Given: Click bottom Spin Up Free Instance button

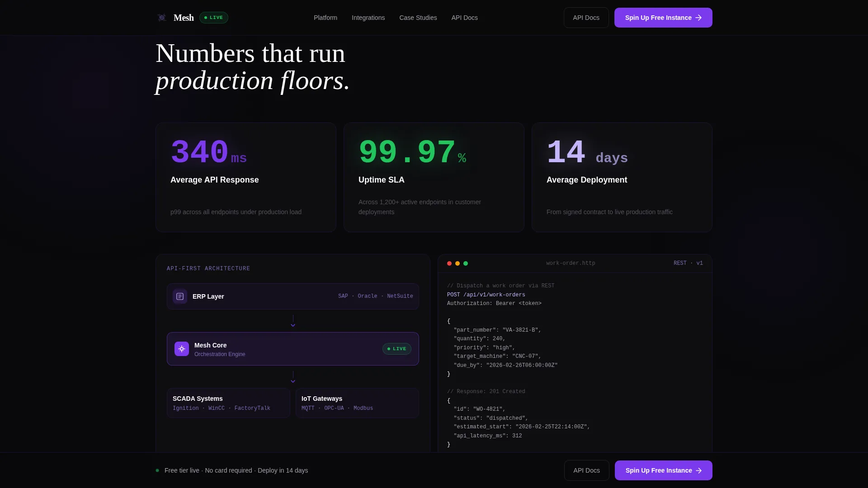Looking at the screenshot, I should [x=664, y=470].
